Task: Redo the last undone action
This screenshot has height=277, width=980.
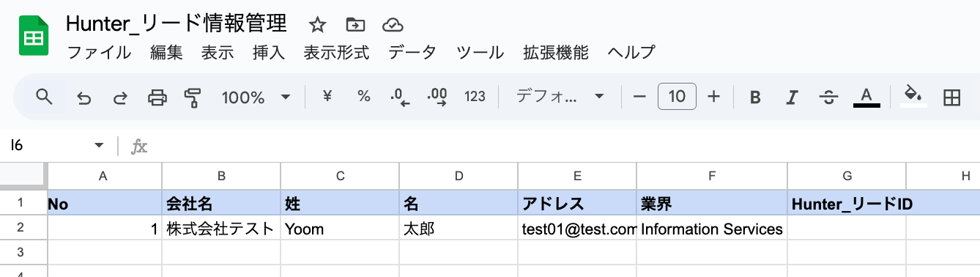Action: (x=120, y=97)
